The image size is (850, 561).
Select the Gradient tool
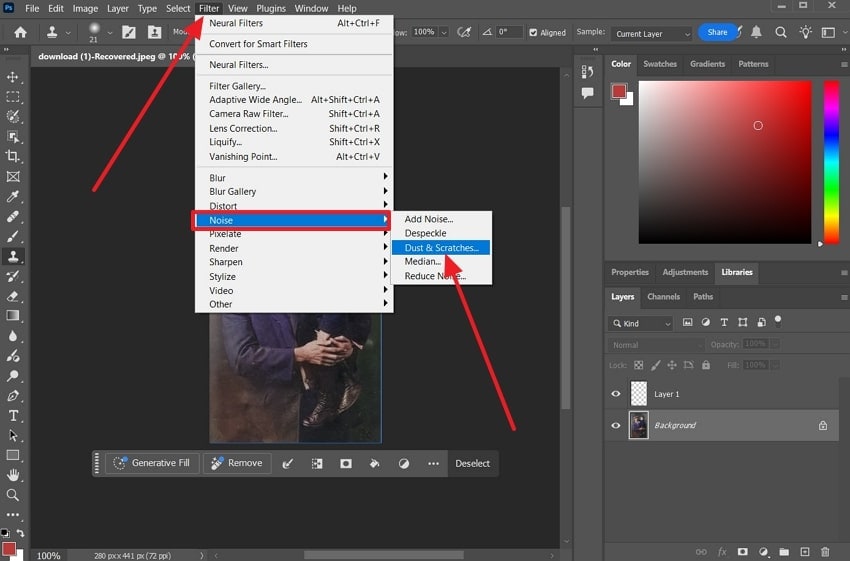point(12,315)
